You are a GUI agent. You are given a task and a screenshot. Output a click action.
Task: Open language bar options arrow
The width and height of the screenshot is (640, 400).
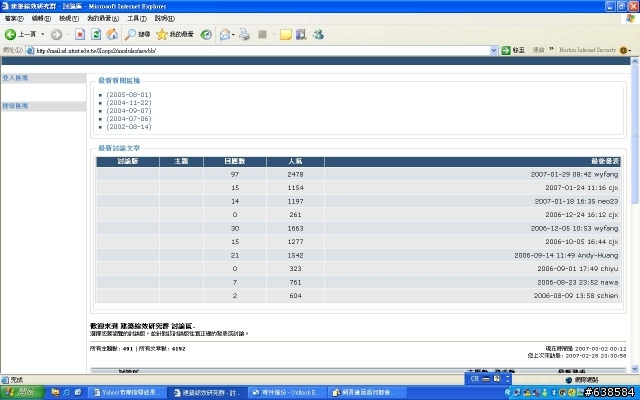point(508,379)
